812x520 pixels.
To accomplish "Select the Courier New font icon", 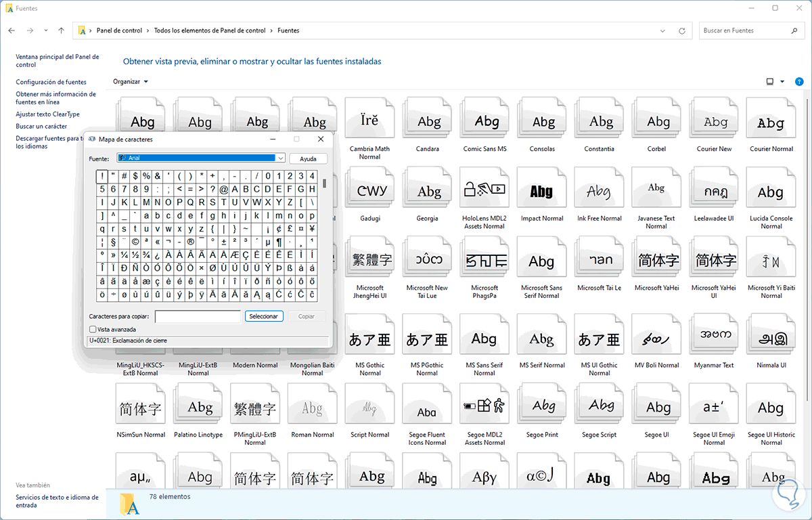I will [x=714, y=119].
